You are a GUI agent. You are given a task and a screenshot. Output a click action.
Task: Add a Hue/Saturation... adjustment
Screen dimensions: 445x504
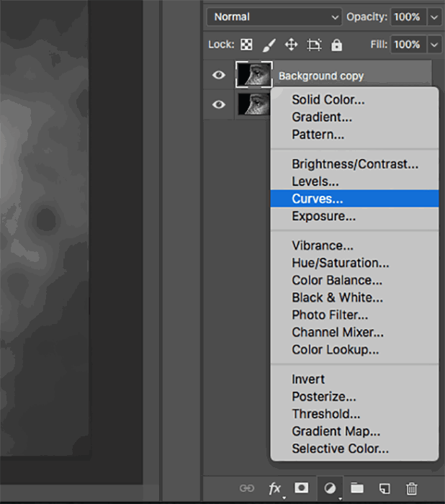point(355,263)
